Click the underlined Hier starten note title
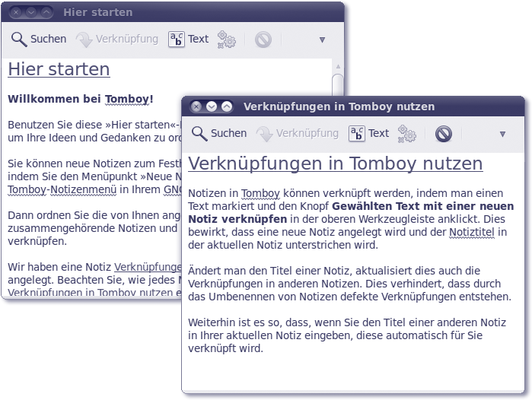 tap(59, 69)
